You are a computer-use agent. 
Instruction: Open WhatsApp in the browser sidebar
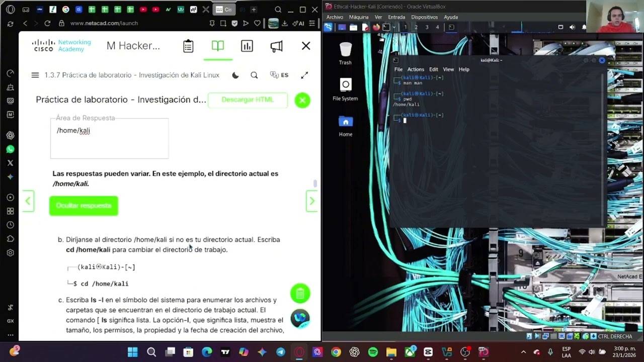(x=10, y=149)
